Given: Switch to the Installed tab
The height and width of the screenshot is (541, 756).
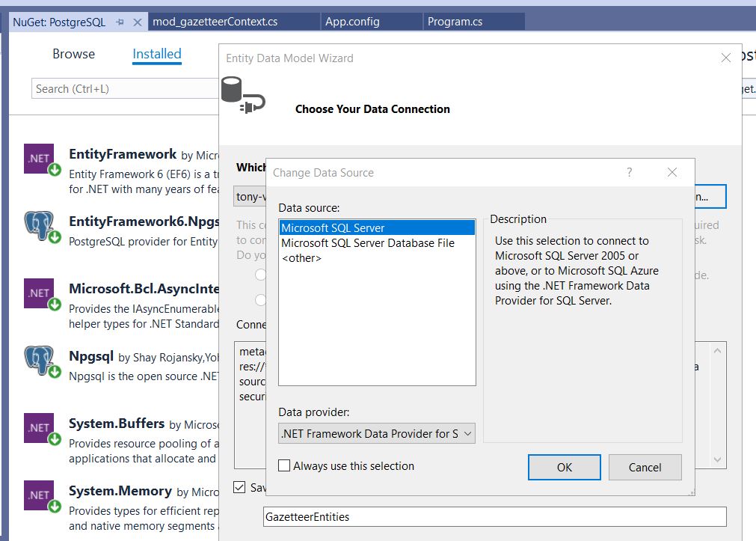Looking at the screenshot, I should point(157,54).
